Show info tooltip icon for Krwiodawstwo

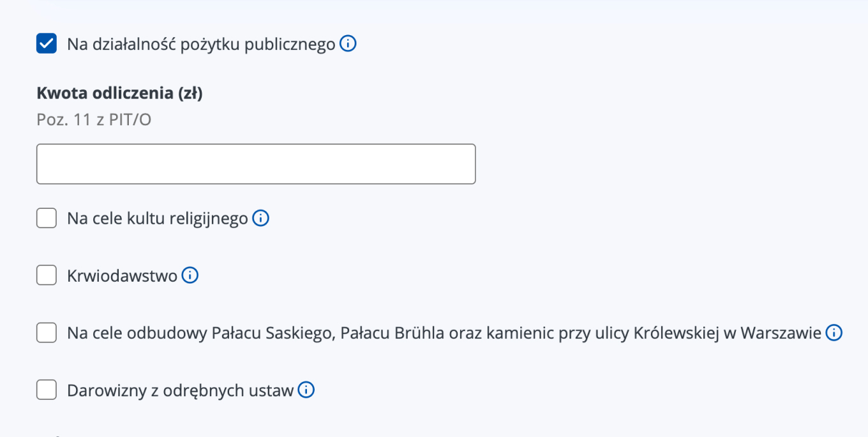tap(190, 275)
